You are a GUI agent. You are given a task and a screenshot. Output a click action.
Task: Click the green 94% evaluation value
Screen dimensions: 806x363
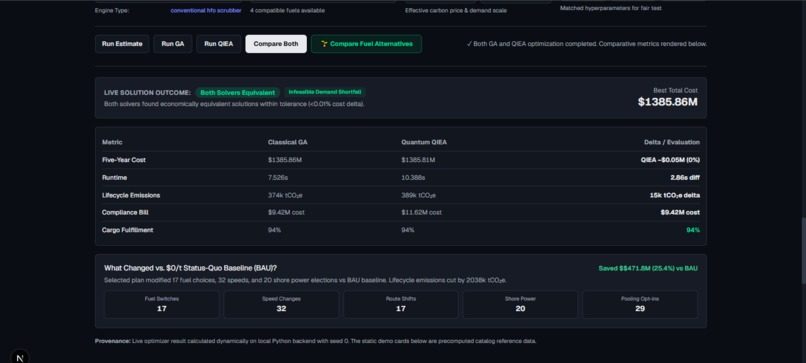point(693,230)
